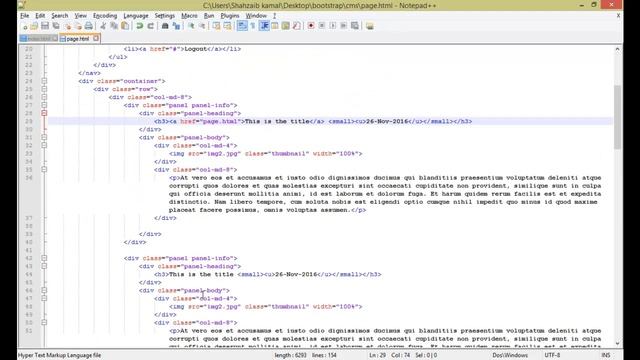Viewport: 640px width, 360px height.
Task: Zoom out using the toolbar icon
Action: click(x=202, y=26)
